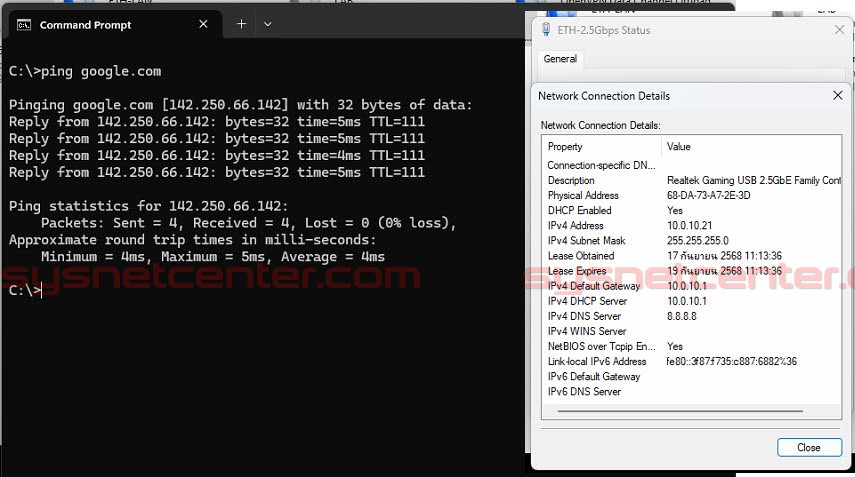Click the Close button in details dialog
Image resolution: width=855 pixels, height=477 pixels.
pos(809,447)
